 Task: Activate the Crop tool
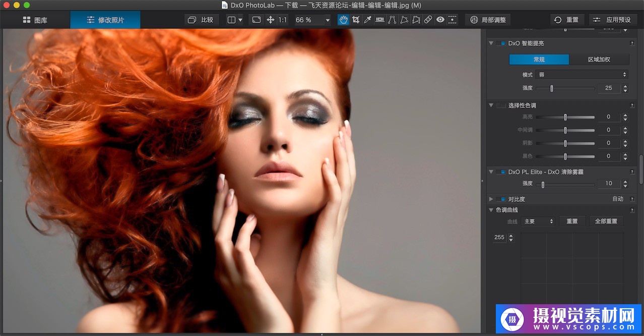[x=356, y=20]
